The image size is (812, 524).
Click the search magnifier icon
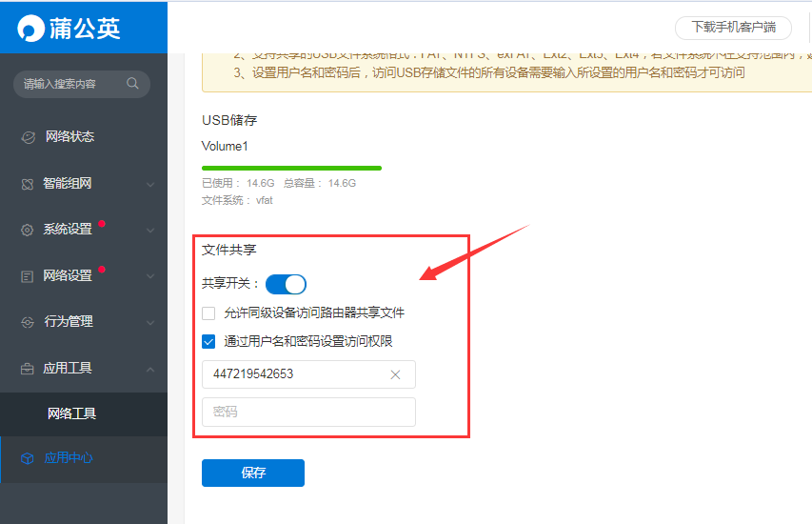coord(132,83)
